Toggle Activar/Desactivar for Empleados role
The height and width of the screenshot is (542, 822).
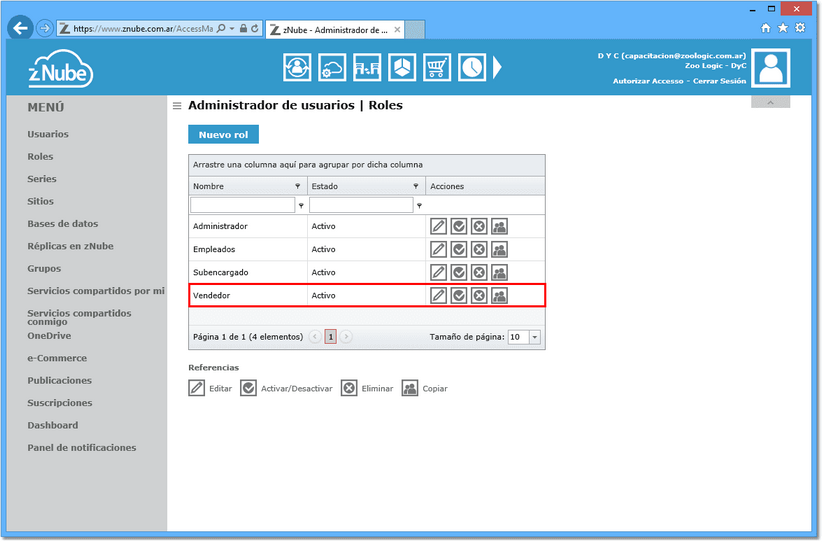point(459,250)
